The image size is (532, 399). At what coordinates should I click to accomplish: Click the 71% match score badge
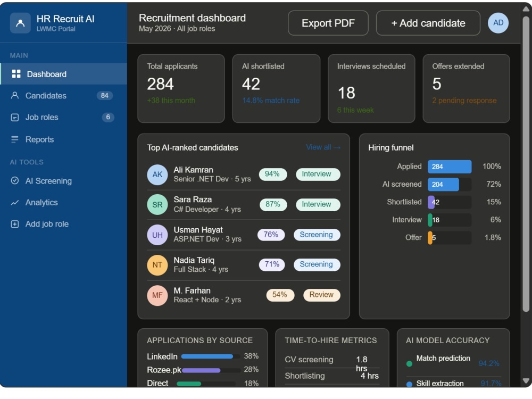tap(272, 264)
